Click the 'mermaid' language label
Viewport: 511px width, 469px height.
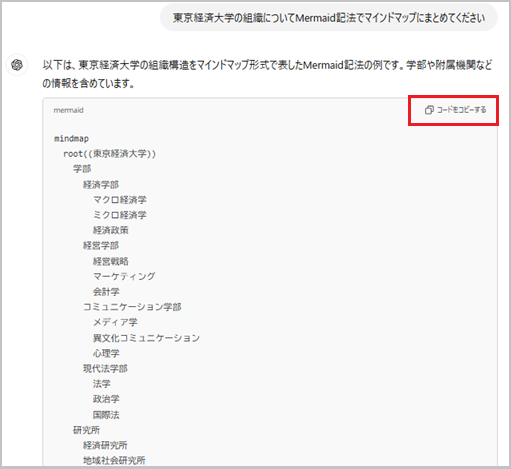tap(68, 110)
